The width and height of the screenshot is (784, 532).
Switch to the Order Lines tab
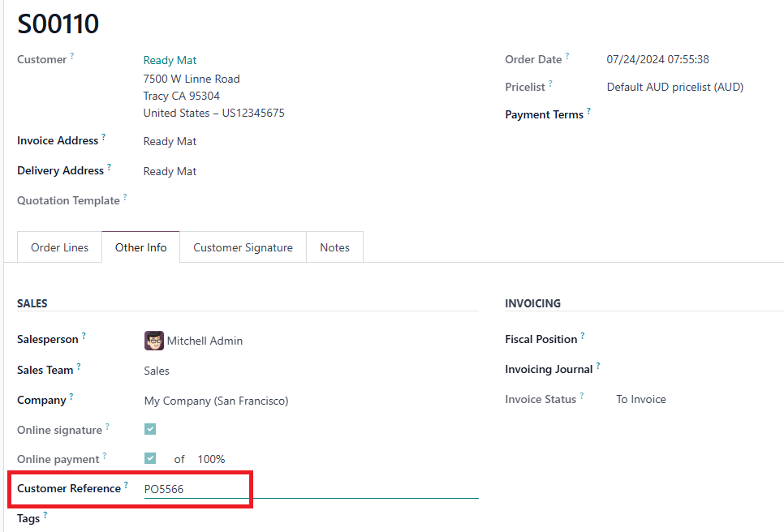click(59, 247)
